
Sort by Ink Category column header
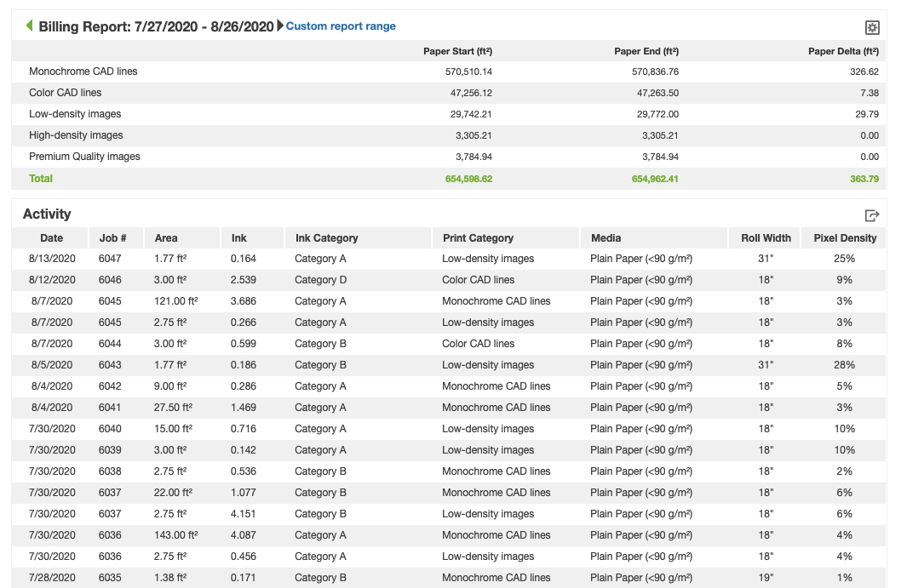(x=326, y=238)
